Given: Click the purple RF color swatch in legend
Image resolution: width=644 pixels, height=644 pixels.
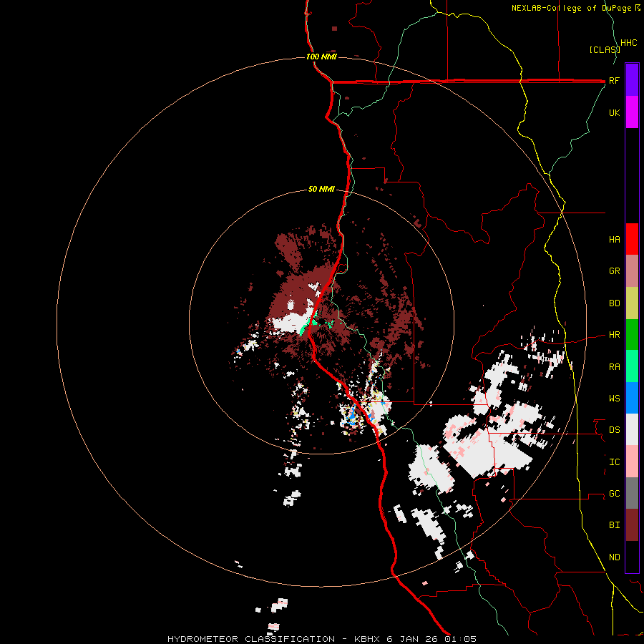Looking at the screenshot, I should (x=632, y=79).
